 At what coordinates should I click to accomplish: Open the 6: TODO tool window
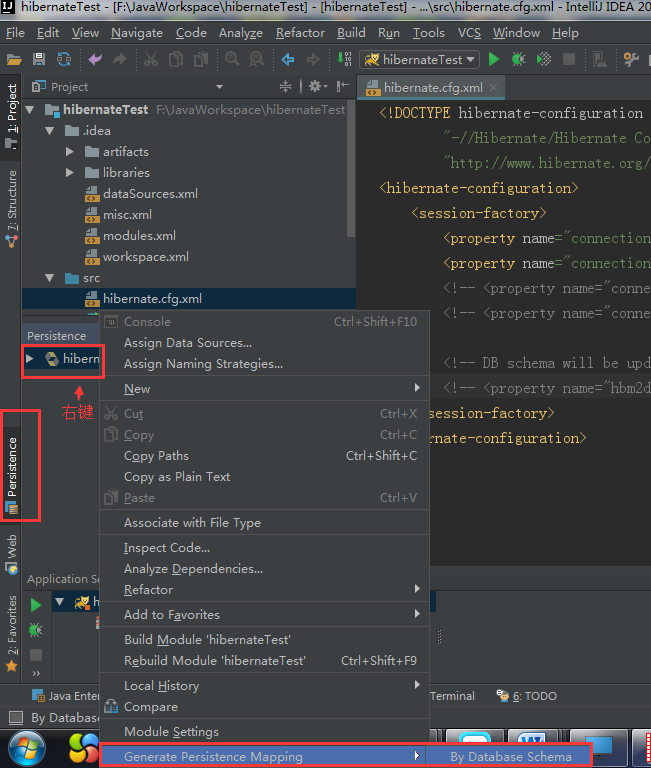(526, 696)
